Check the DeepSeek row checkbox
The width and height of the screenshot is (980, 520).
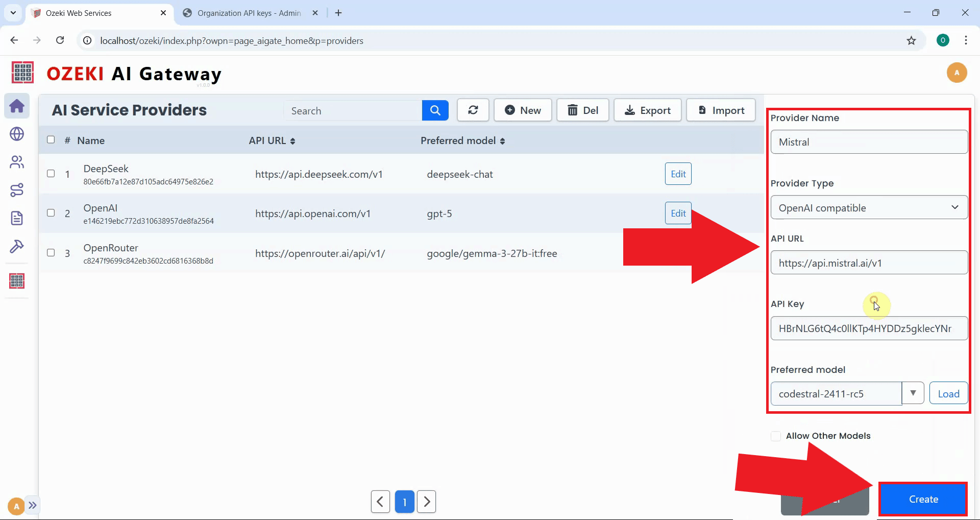tap(51, 174)
